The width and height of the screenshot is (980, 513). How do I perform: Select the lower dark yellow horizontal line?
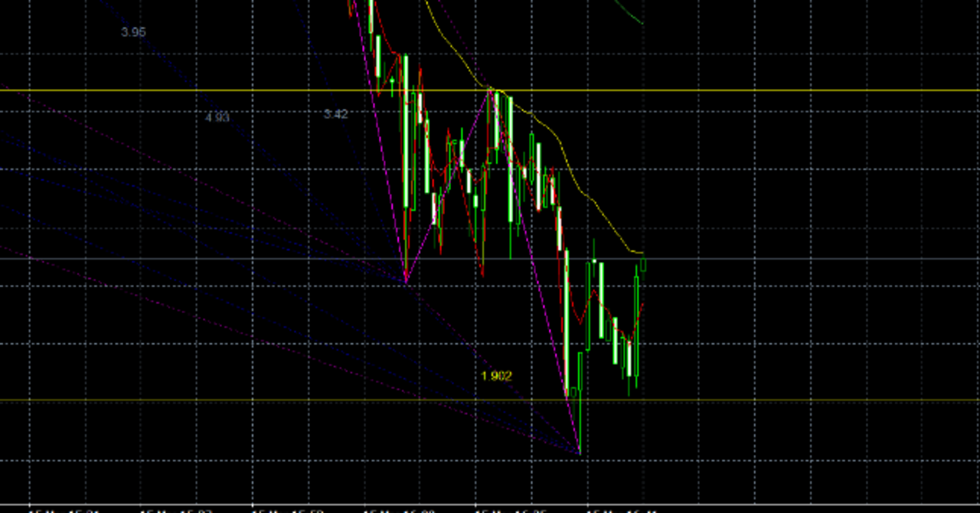[x=490, y=400]
